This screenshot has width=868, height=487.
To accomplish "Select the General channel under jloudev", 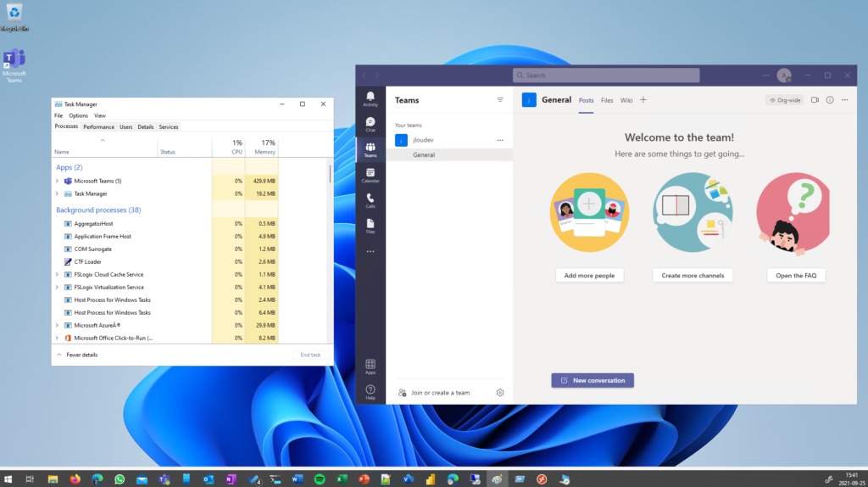I will click(449, 155).
